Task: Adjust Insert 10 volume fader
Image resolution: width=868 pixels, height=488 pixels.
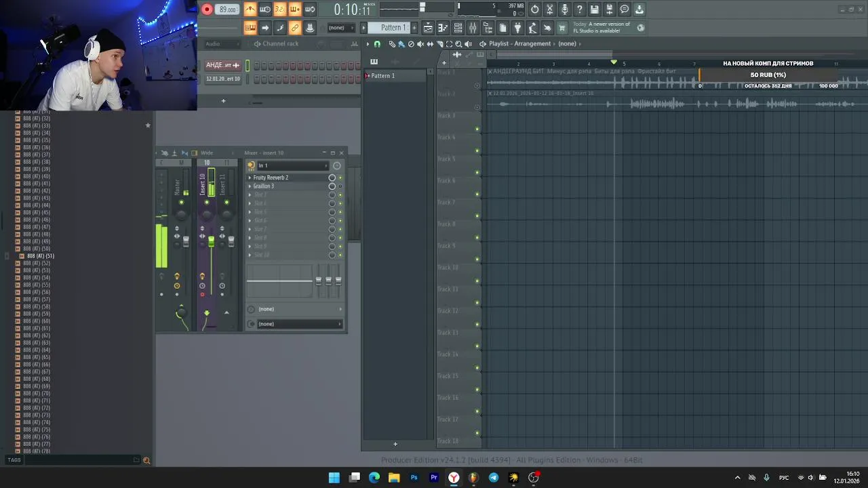Action: pyautogui.click(x=211, y=242)
